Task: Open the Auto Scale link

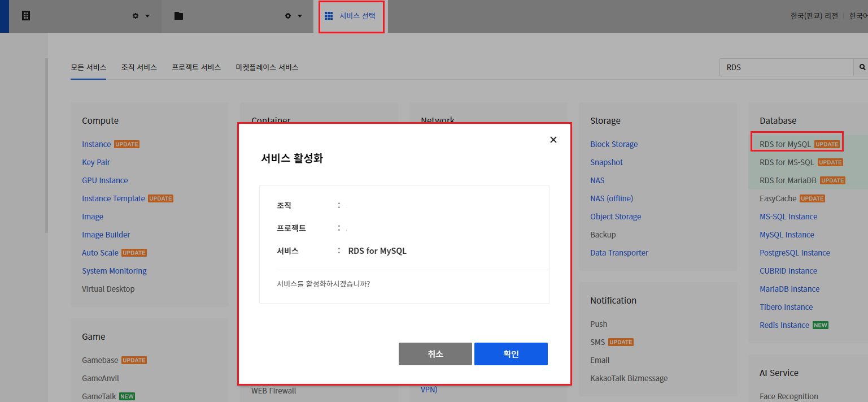Action: [100, 253]
